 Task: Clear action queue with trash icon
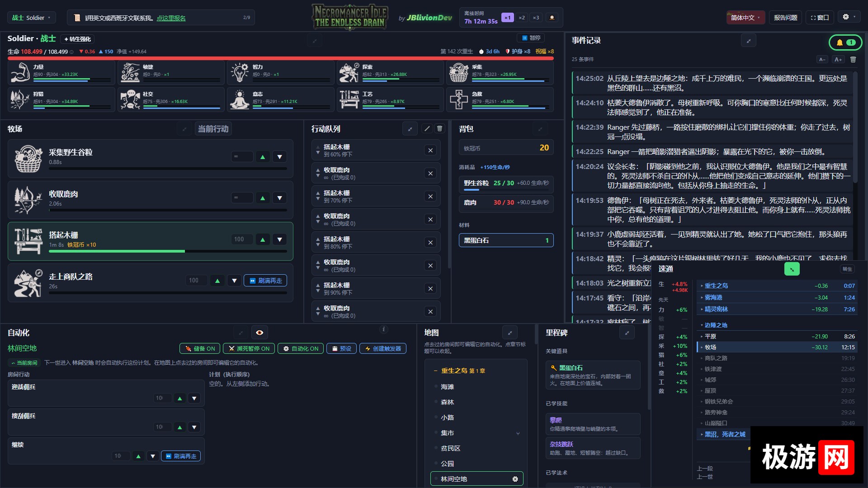click(439, 129)
